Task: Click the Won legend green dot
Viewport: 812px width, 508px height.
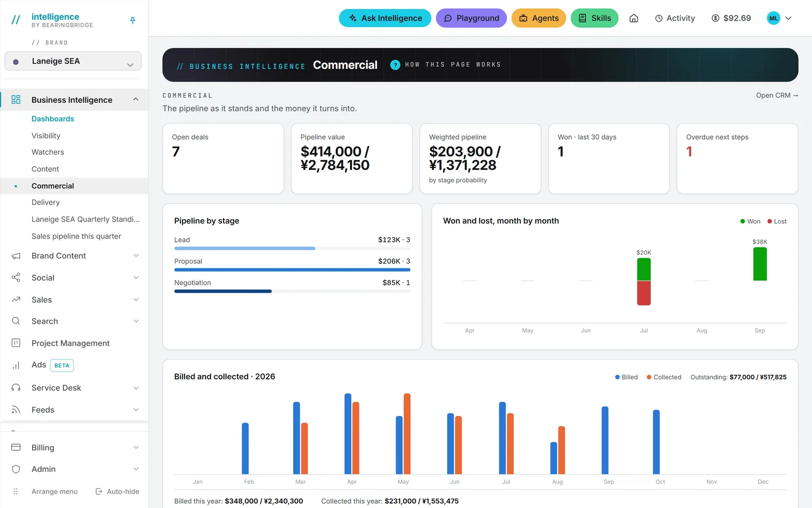Action: coord(743,221)
